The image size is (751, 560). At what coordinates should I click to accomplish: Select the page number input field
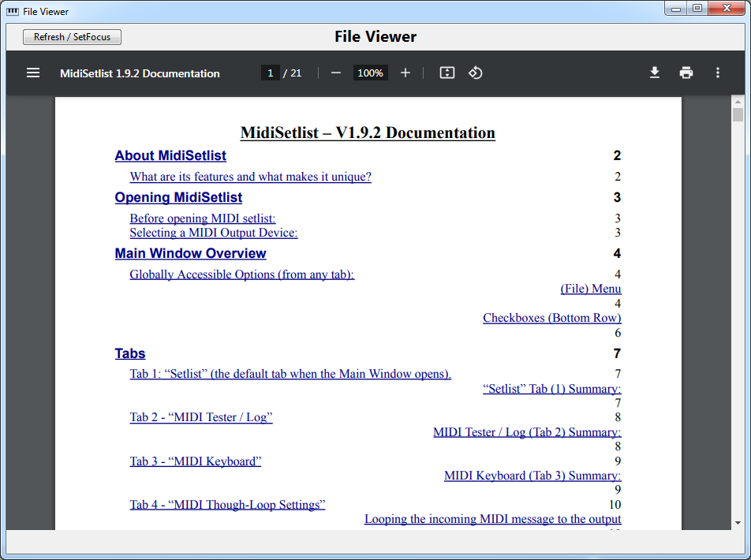tap(270, 72)
